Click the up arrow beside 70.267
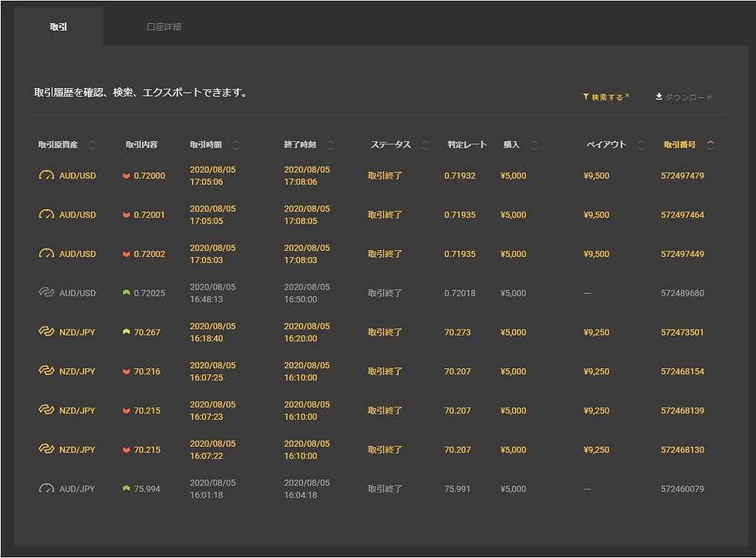756x558 pixels. [x=127, y=332]
